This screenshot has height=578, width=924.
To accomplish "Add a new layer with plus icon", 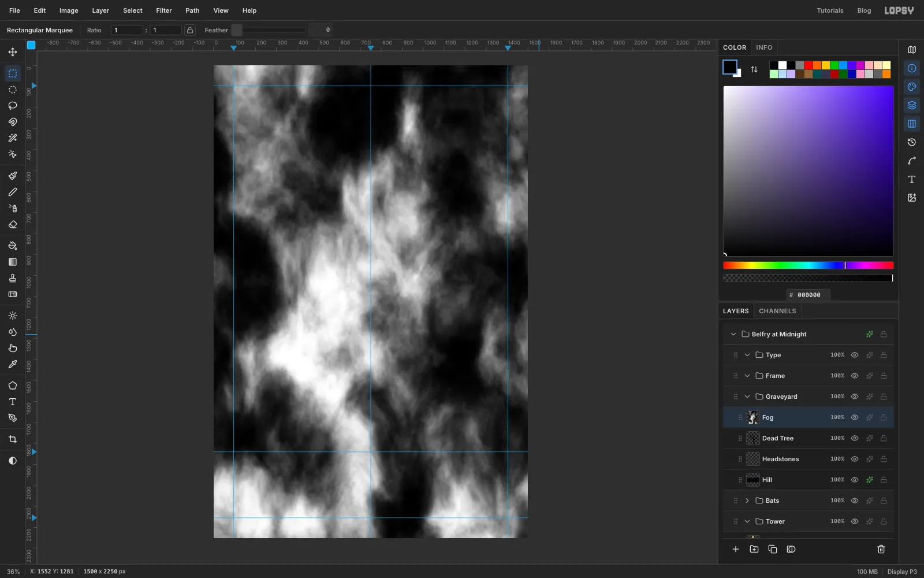I will 736,549.
